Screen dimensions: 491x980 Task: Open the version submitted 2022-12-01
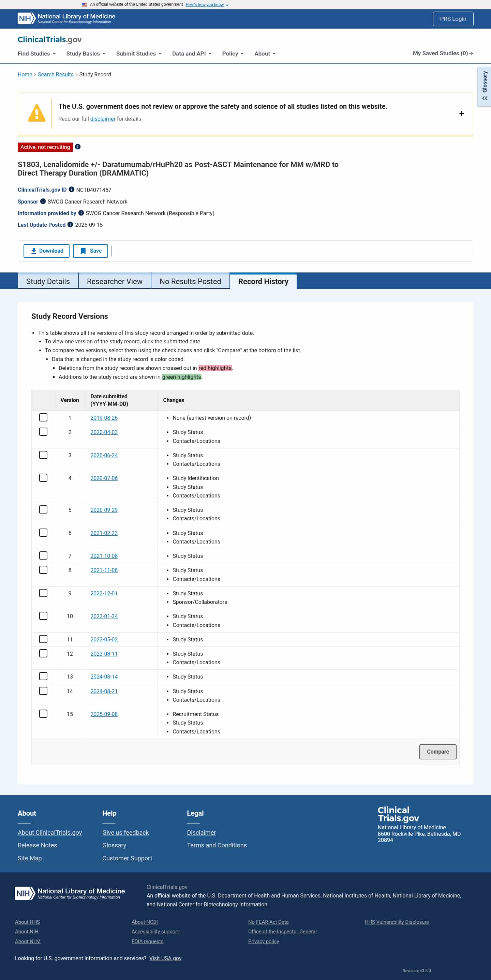(104, 593)
